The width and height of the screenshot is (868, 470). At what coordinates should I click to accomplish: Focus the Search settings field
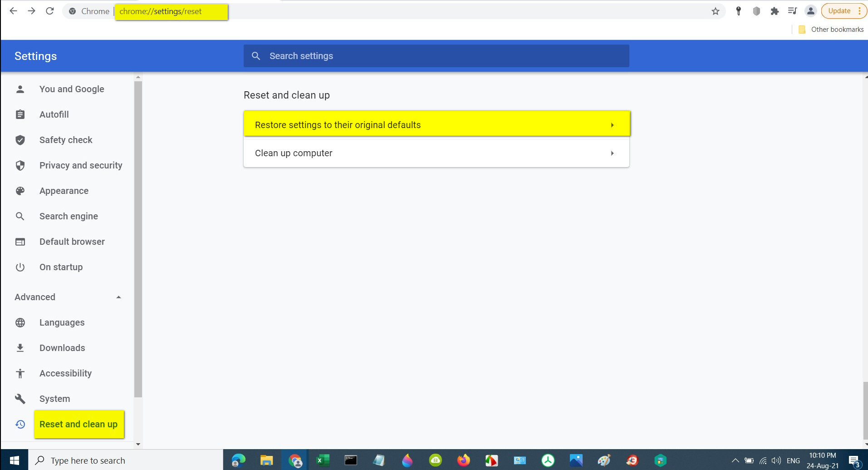(x=436, y=56)
